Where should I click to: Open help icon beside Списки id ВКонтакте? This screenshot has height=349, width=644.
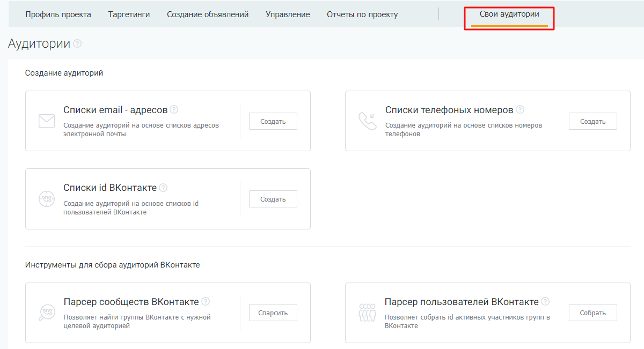pyautogui.click(x=163, y=188)
